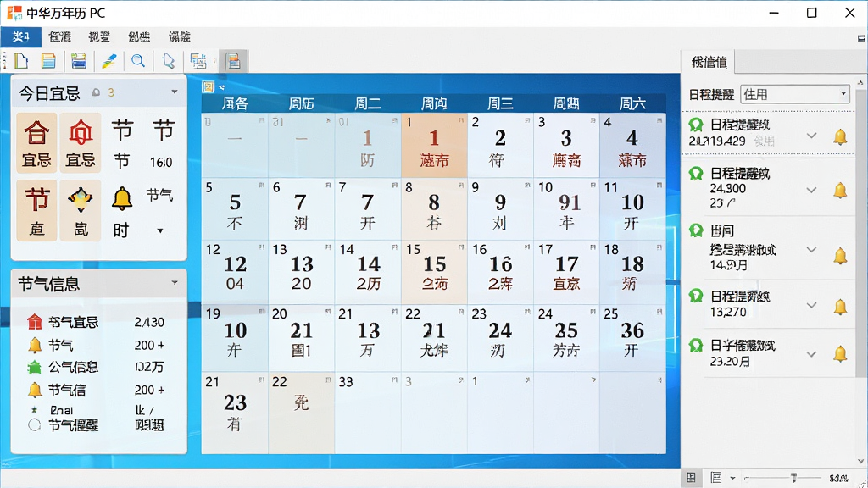Click the pointer cursor toolbar icon
868x488 pixels.
pyautogui.click(x=169, y=61)
